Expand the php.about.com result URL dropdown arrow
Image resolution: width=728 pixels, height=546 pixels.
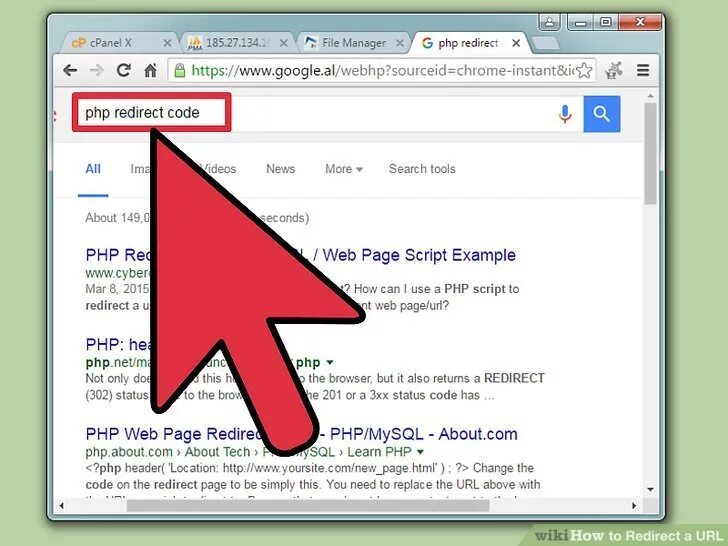(x=420, y=452)
